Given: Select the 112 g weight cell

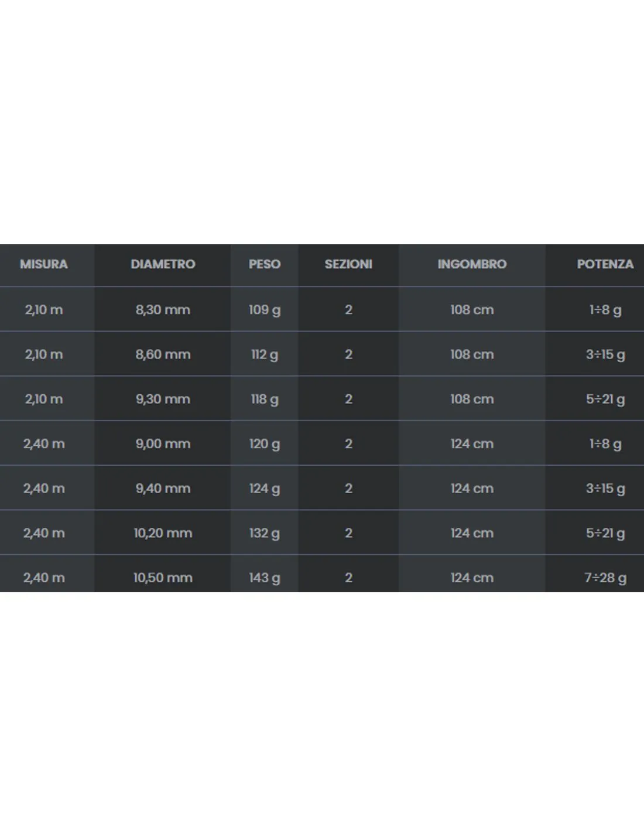Looking at the screenshot, I should pyautogui.click(x=265, y=354).
